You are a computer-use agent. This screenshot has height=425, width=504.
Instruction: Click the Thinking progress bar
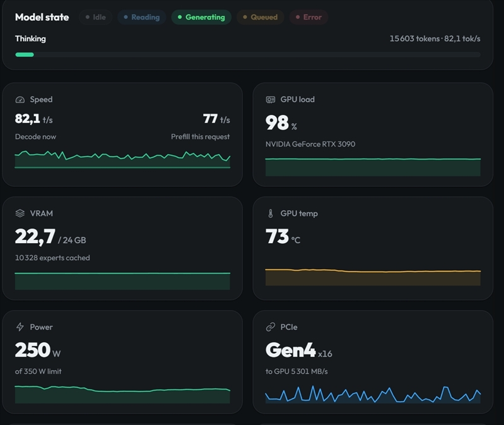point(248,55)
